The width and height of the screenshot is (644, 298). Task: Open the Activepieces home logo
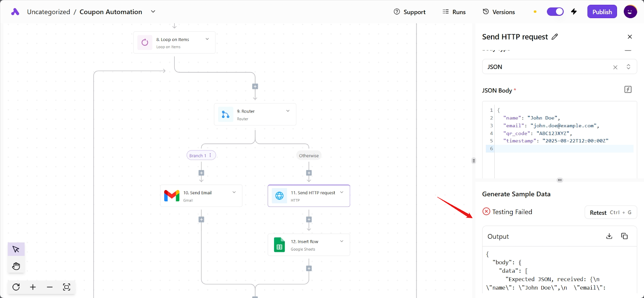[x=15, y=12]
